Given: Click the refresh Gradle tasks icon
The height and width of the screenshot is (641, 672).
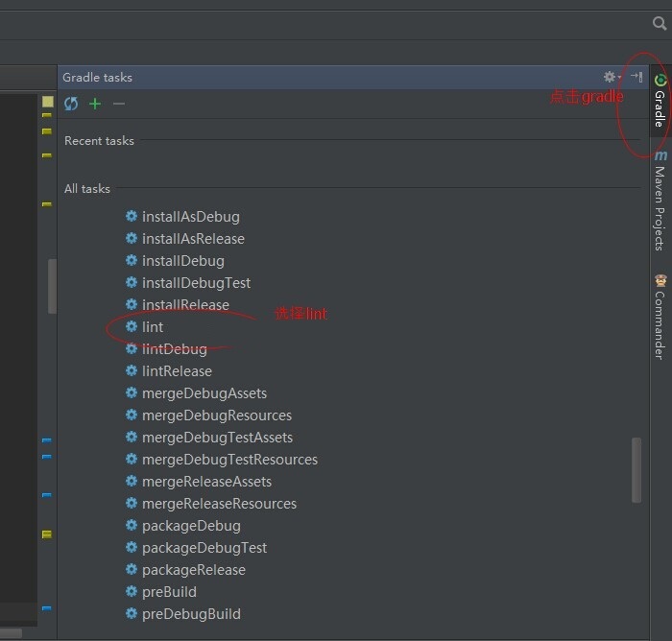Looking at the screenshot, I should click(x=71, y=104).
